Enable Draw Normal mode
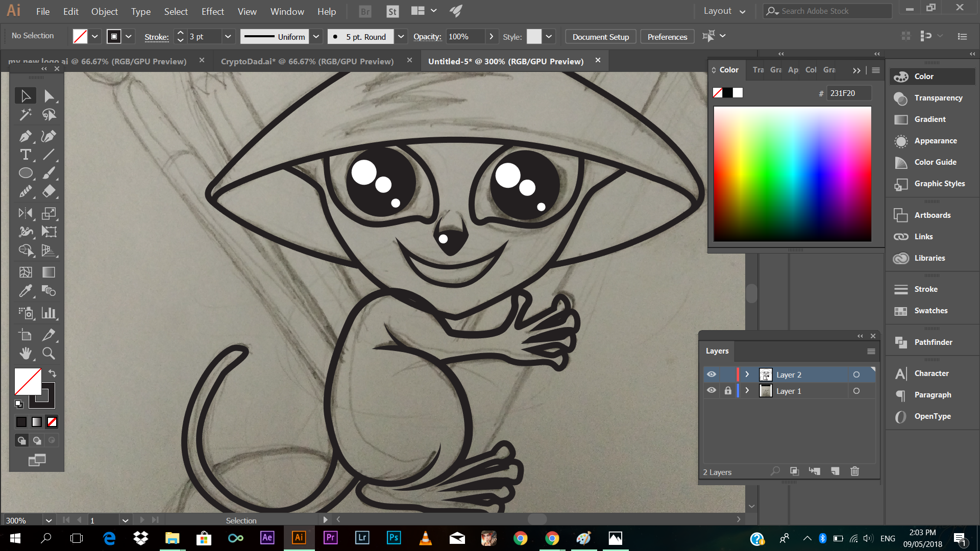The height and width of the screenshot is (551, 980). point(21,440)
